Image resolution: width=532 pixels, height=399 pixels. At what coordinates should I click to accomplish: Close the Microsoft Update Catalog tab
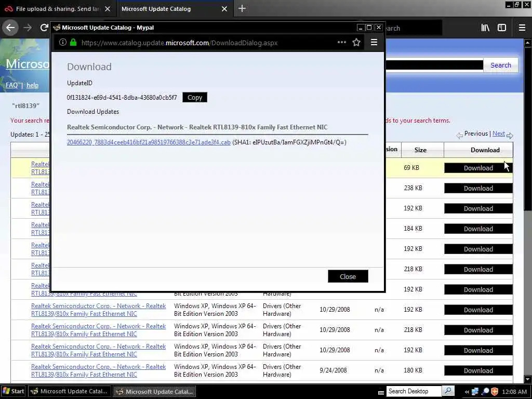(x=224, y=9)
